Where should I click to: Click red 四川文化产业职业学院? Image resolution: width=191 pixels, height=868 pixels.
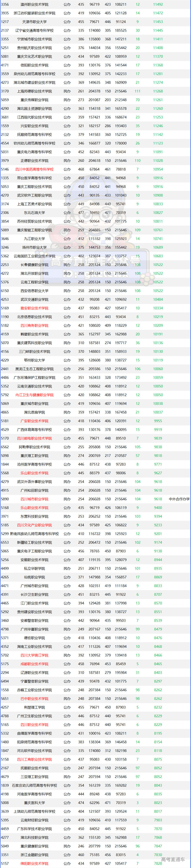point(34,525)
